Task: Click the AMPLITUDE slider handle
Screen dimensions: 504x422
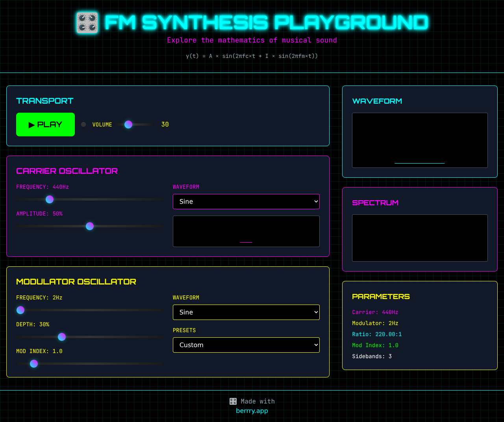Action: click(x=90, y=226)
